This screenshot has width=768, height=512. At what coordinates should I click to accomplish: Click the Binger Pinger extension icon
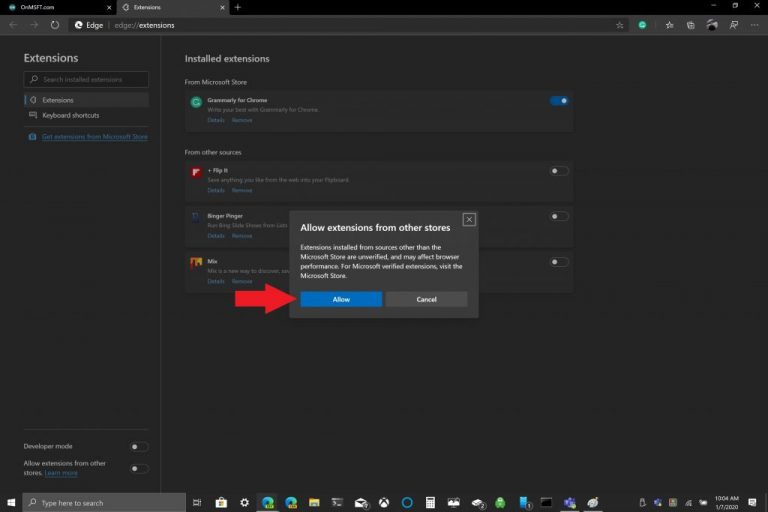pos(196,218)
